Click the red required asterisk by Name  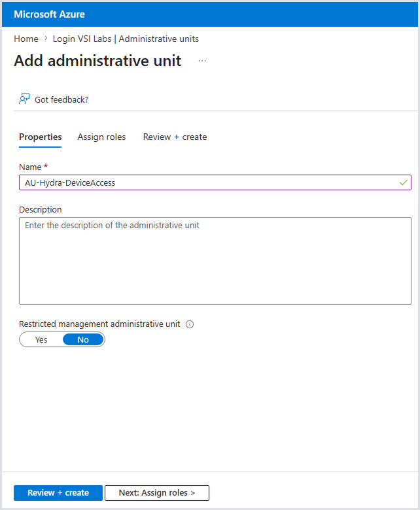coord(46,166)
